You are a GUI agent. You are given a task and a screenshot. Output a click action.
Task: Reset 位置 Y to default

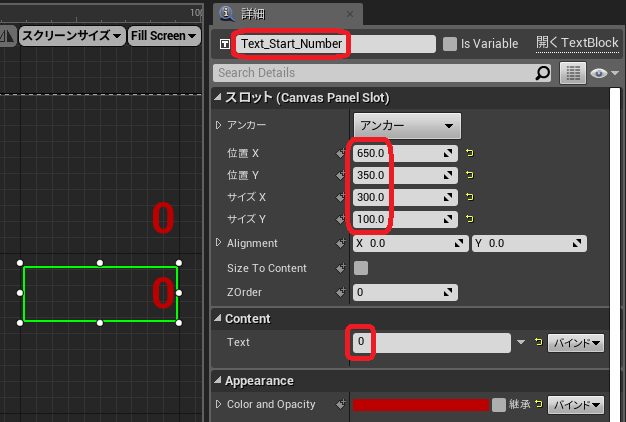click(x=470, y=175)
